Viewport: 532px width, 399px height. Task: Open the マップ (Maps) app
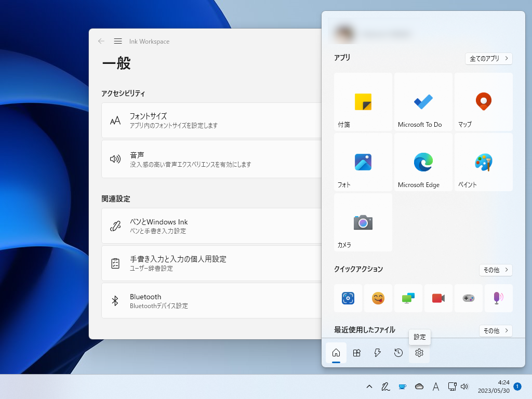pyautogui.click(x=483, y=101)
